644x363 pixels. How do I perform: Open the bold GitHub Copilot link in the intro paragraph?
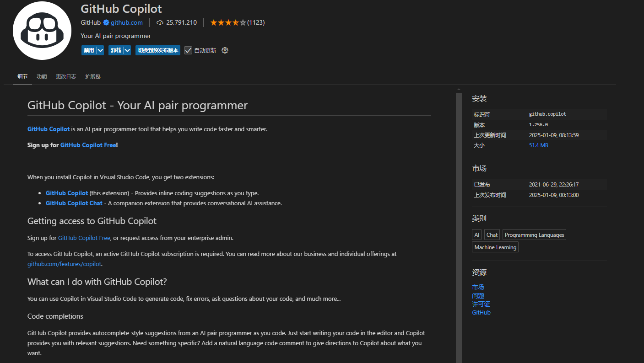point(49,129)
